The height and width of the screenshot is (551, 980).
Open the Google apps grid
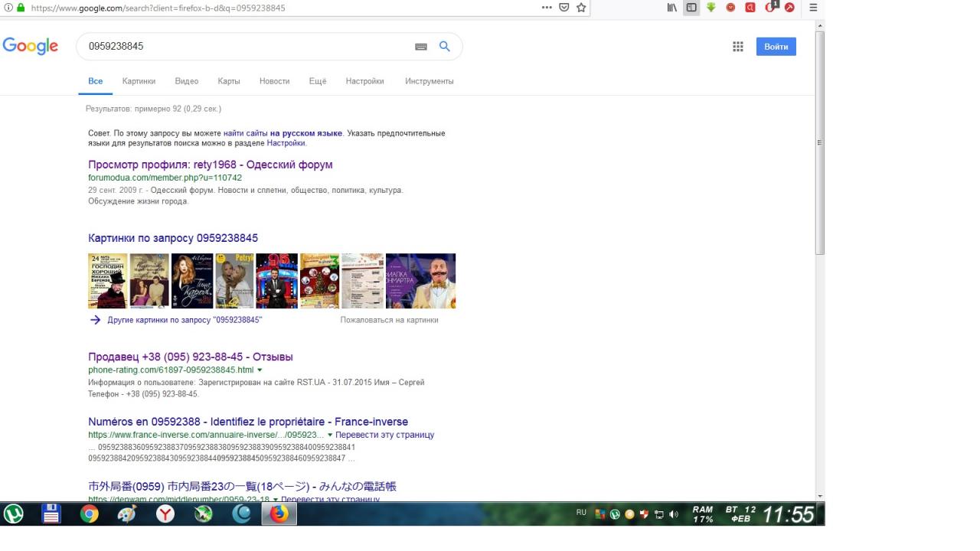click(x=738, y=47)
